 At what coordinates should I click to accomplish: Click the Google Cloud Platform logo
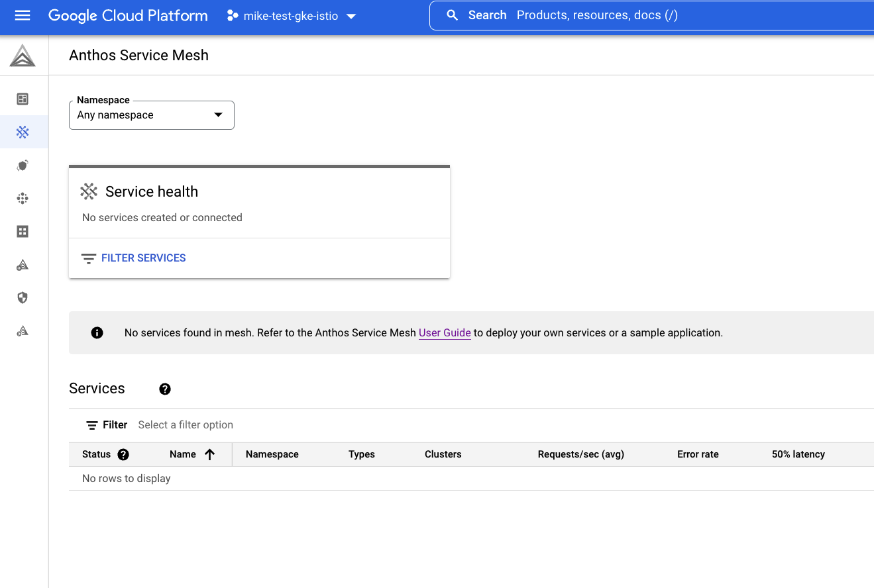click(128, 16)
